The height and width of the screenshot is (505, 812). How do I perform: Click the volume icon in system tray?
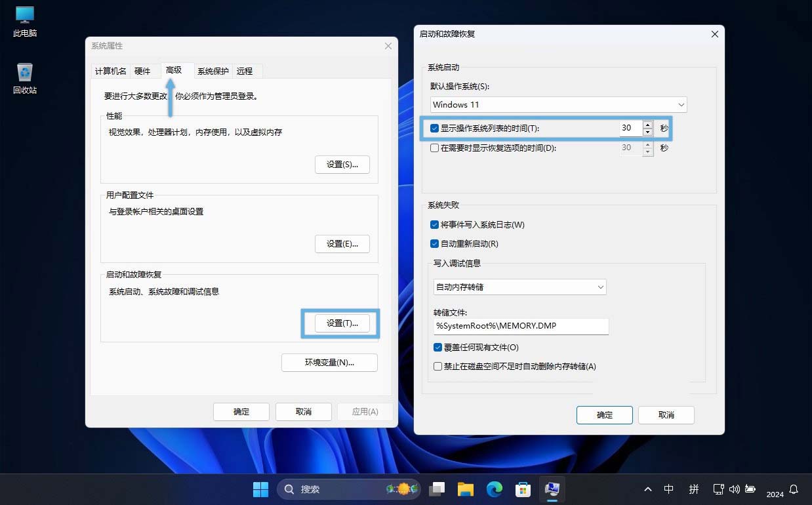pyautogui.click(x=734, y=489)
